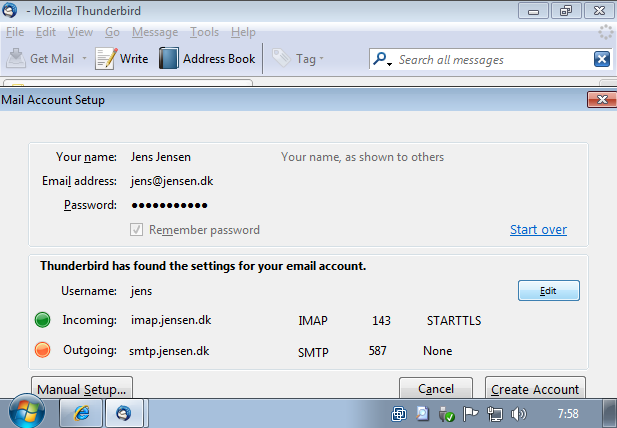Open the Tools menu
This screenshot has height=428, width=617.
coord(204,32)
